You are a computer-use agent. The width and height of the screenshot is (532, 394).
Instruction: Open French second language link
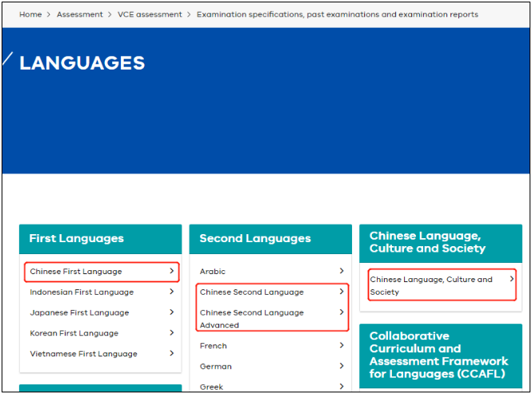213,346
